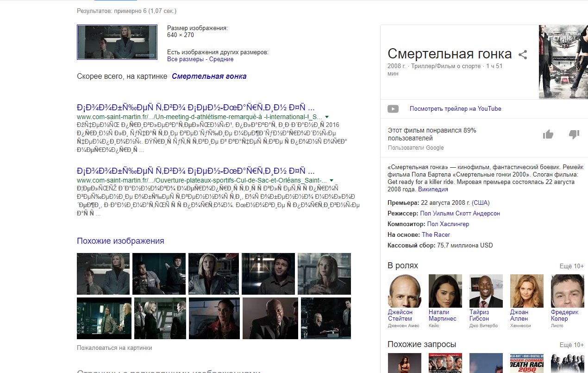The width and height of the screenshot is (588, 373).
Task: Open last related query poster in Похожие запросы
Action: (x=568, y=363)
